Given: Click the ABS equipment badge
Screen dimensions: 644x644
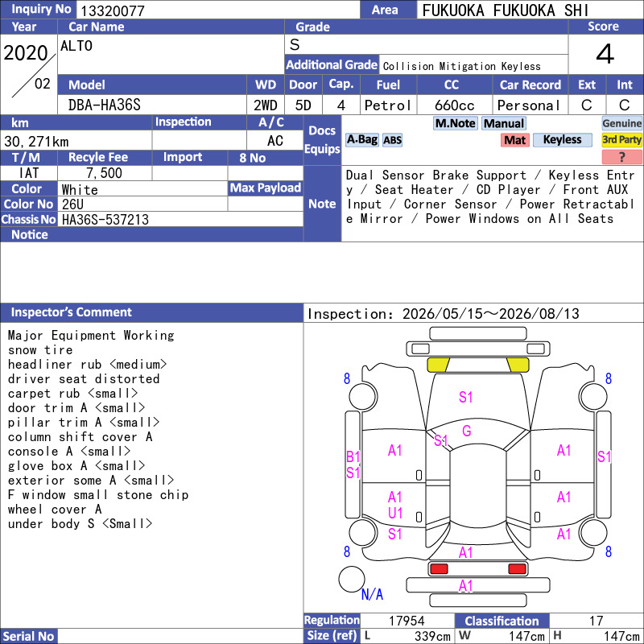Looking at the screenshot, I should coord(392,140).
